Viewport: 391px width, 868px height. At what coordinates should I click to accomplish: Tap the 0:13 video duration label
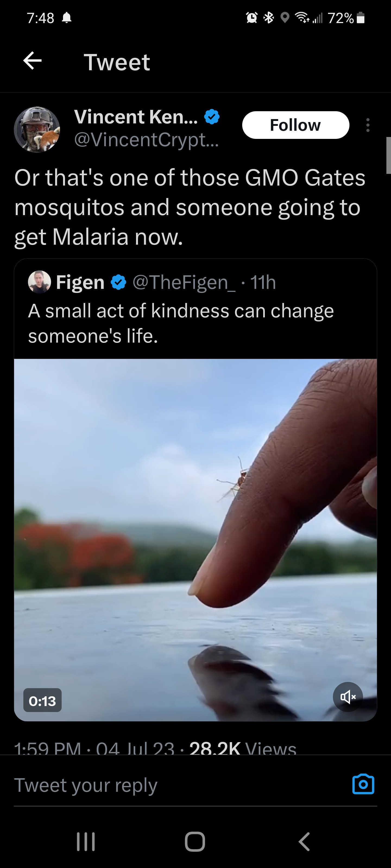tap(43, 701)
